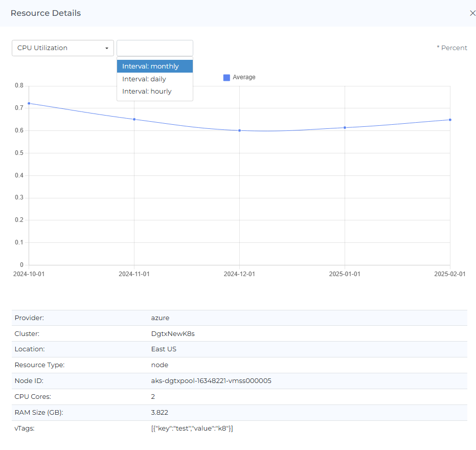
Task: Click the vTags JSON value
Action: 189,429
